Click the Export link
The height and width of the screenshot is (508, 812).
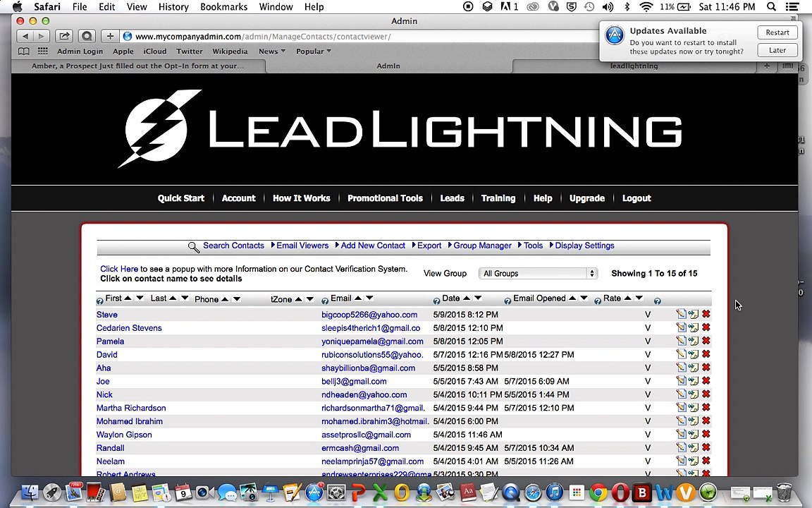pos(429,246)
